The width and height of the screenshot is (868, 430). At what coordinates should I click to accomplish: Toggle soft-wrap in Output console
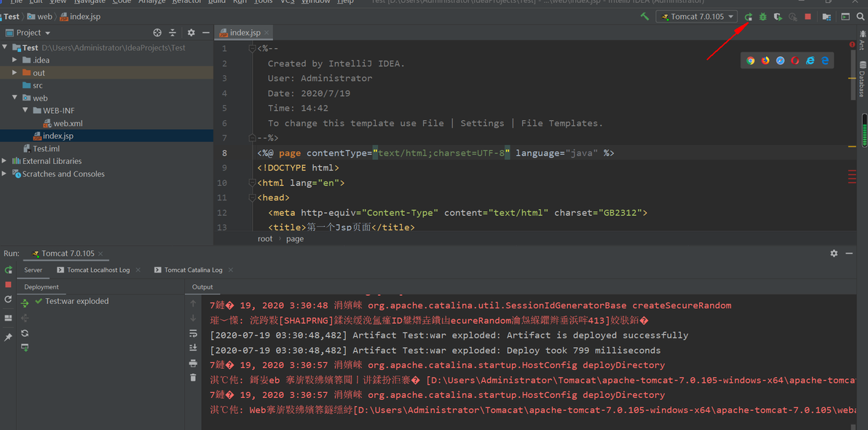[193, 333]
